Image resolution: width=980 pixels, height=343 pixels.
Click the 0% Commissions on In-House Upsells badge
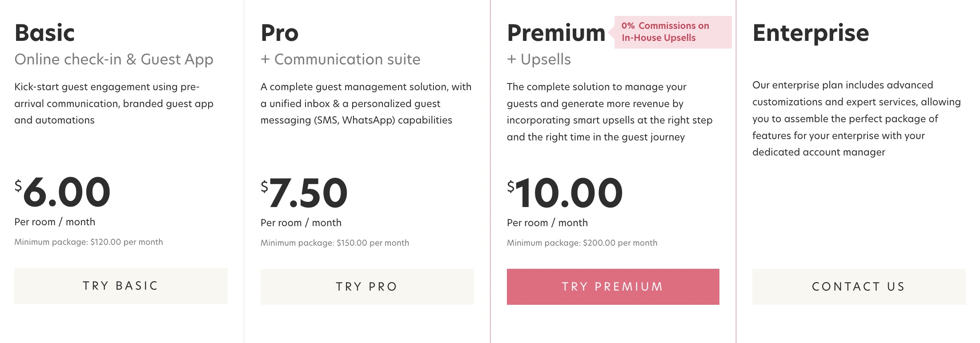coord(673,32)
